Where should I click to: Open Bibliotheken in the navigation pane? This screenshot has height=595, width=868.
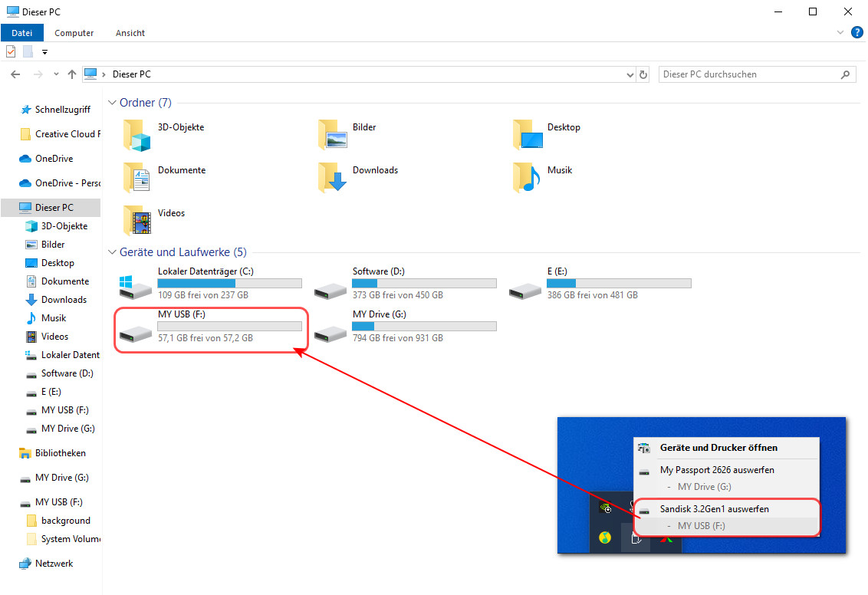(x=53, y=452)
